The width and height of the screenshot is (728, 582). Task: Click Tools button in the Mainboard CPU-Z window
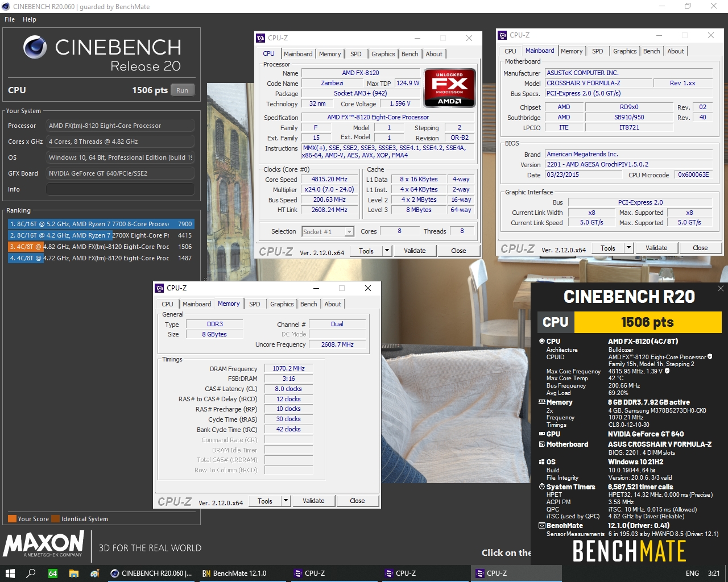[608, 248]
